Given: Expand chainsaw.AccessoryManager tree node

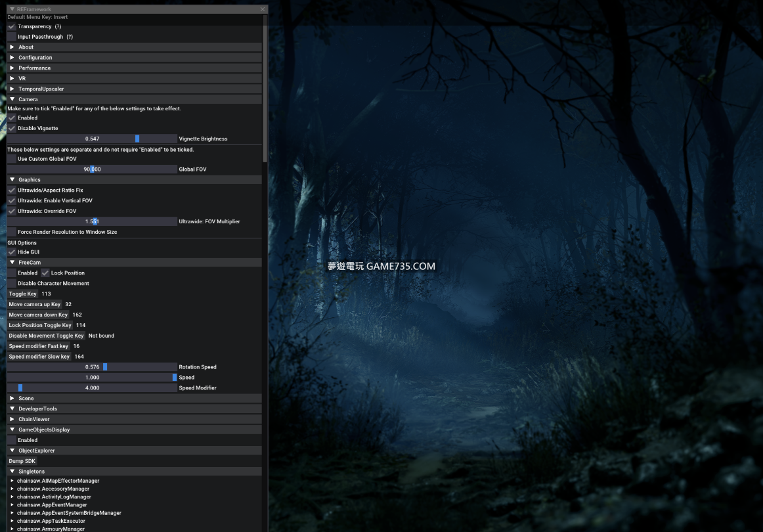Looking at the screenshot, I should coord(53,489).
